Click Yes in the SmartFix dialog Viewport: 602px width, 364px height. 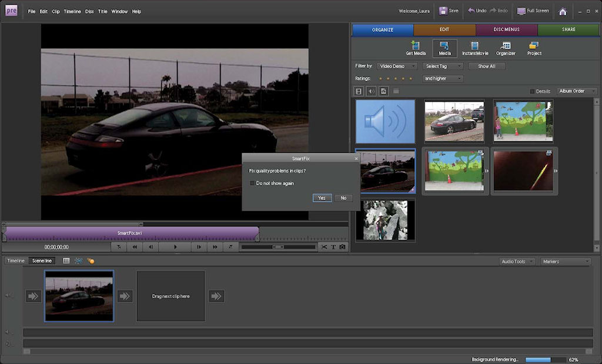coord(322,198)
